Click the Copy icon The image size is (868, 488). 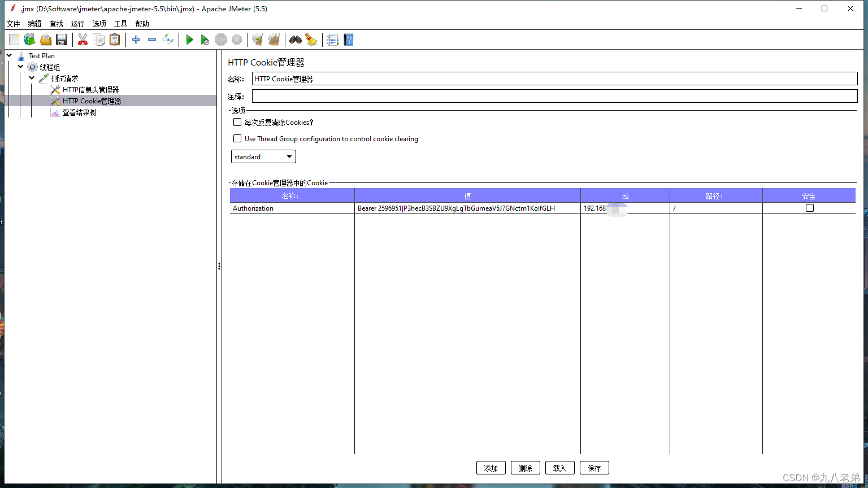coord(99,40)
